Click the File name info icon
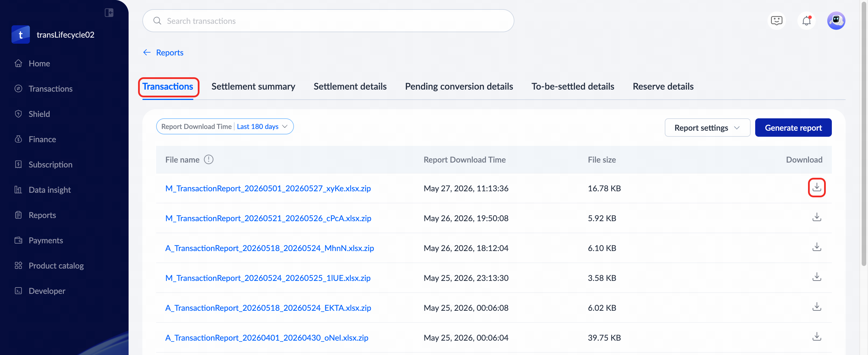 pos(209,159)
